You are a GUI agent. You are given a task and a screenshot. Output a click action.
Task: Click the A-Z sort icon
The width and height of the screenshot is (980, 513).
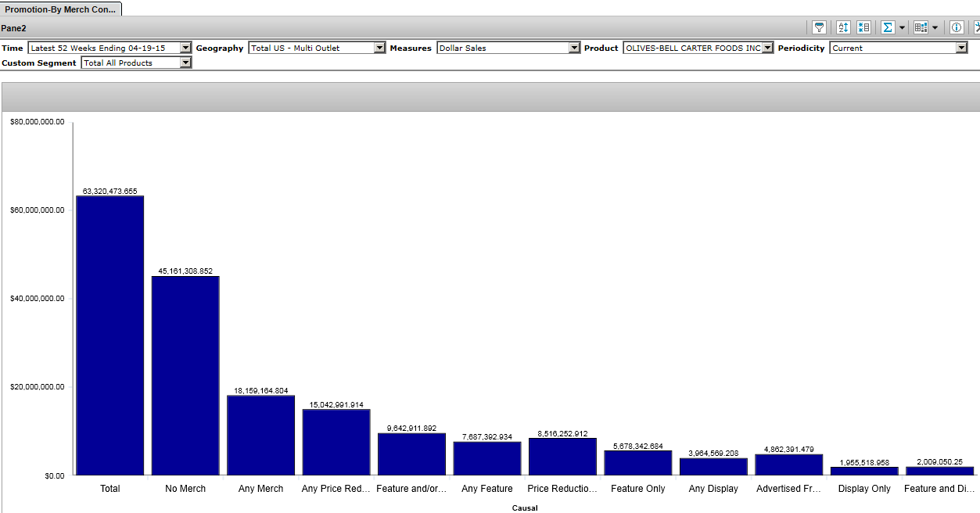click(x=843, y=27)
